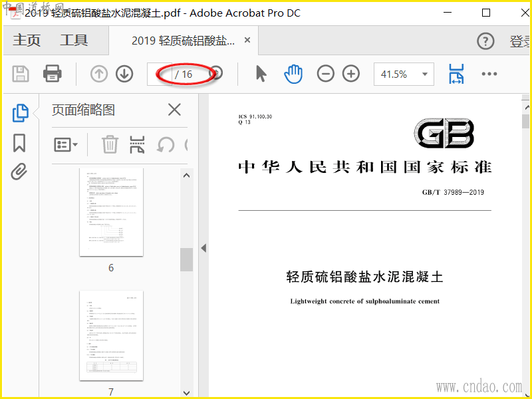Select the 2019 轻质硫铝酸盐 document tab
532x399 pixels.
(183, 41)
